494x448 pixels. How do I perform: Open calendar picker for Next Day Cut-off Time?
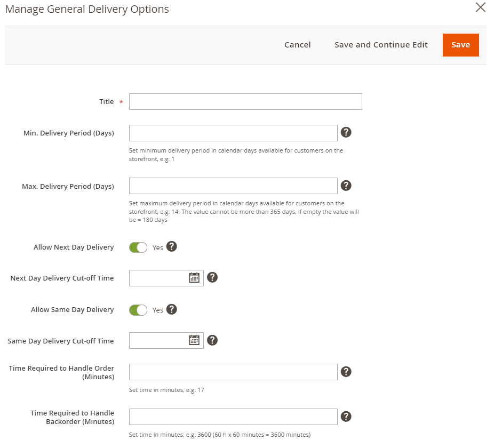pos(194,277)
